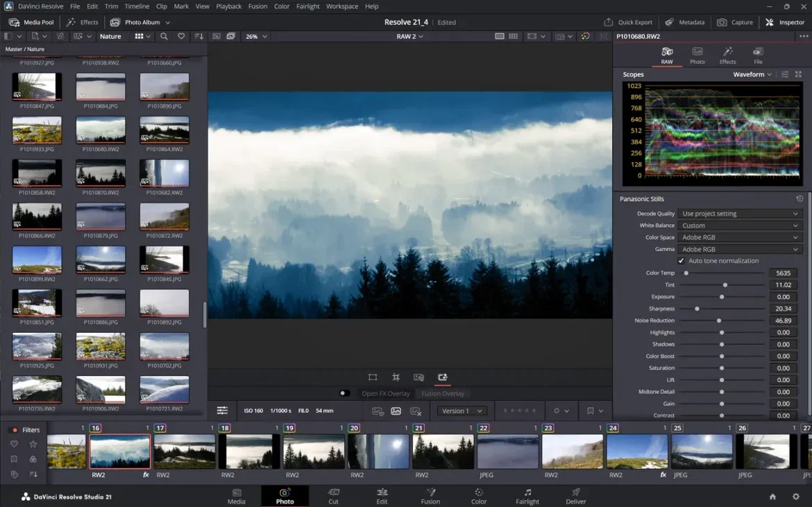This screenshot has height=507, width=812.
Task: Select the crop tool icon below viewer
Action: coord(396,377)
